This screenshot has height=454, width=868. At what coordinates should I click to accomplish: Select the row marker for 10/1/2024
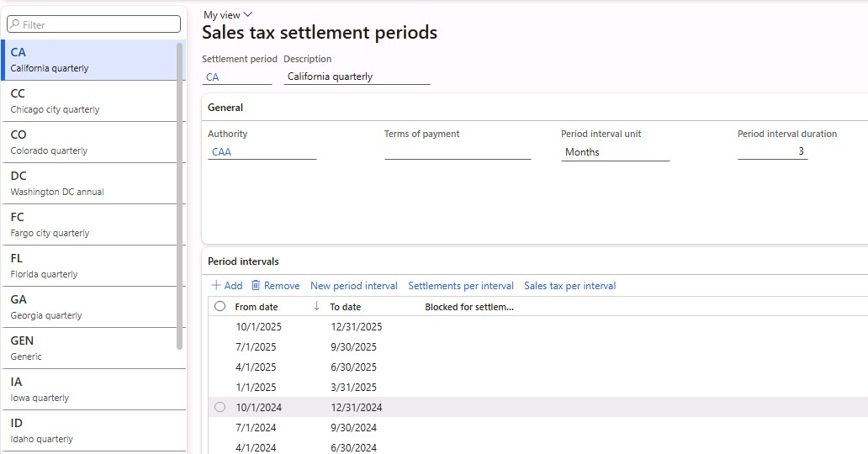(220, 407)
